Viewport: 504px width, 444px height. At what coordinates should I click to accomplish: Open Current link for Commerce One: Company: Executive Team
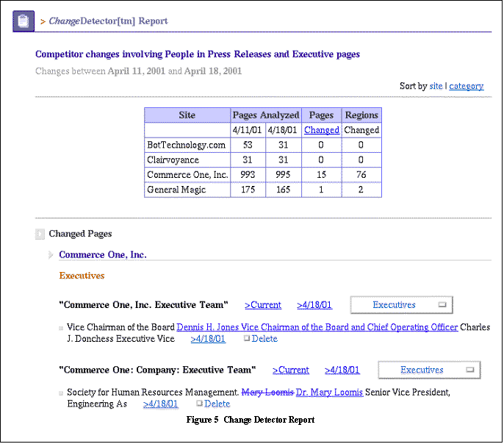pos(291,370)
